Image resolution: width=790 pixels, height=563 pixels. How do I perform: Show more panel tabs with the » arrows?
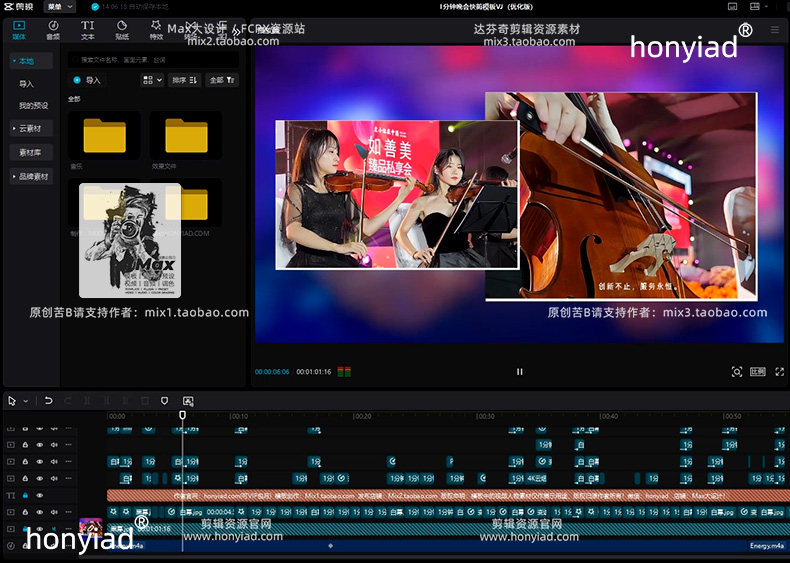point(235,31)
